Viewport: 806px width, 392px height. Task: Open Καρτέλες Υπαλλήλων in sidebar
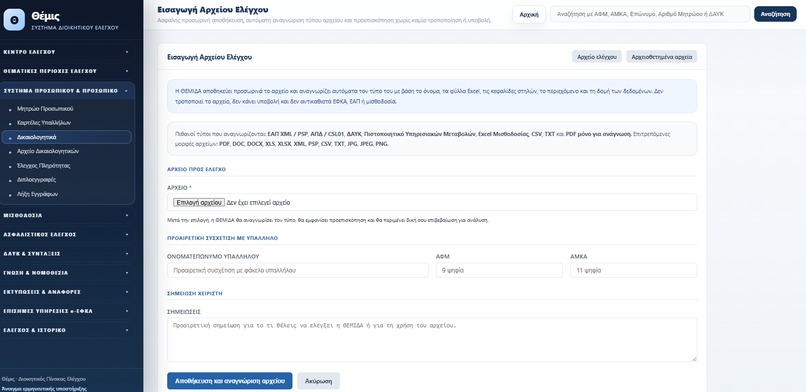67,123
